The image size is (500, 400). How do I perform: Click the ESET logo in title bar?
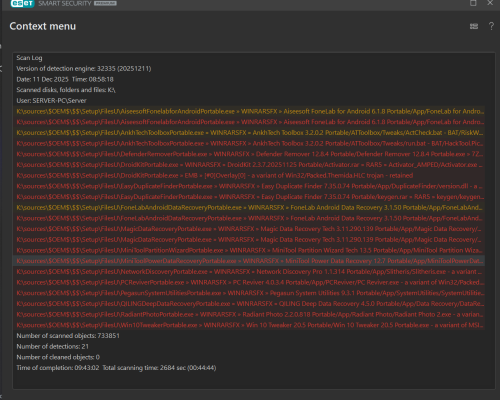point(22,3)
